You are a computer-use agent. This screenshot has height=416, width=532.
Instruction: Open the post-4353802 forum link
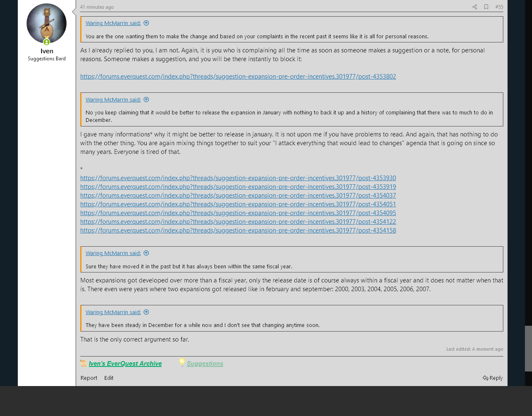[238, 77]
